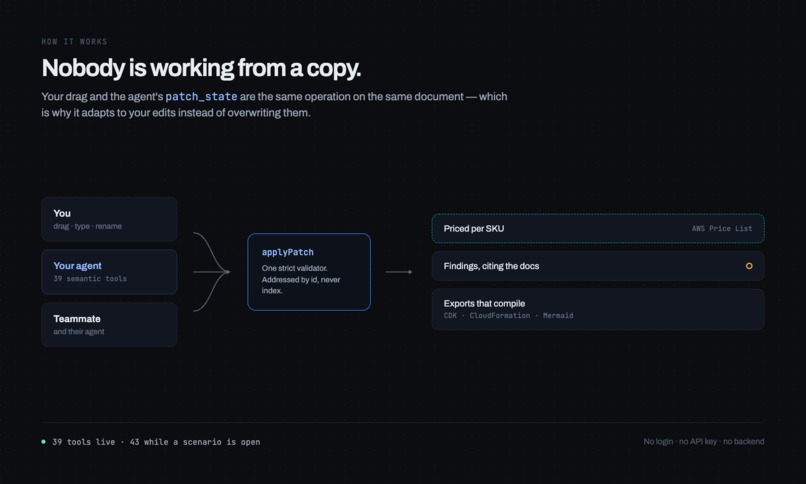The height and width of the screenshot is (484, 806).
Task: Open the applyPatch box
Action: 308,272
